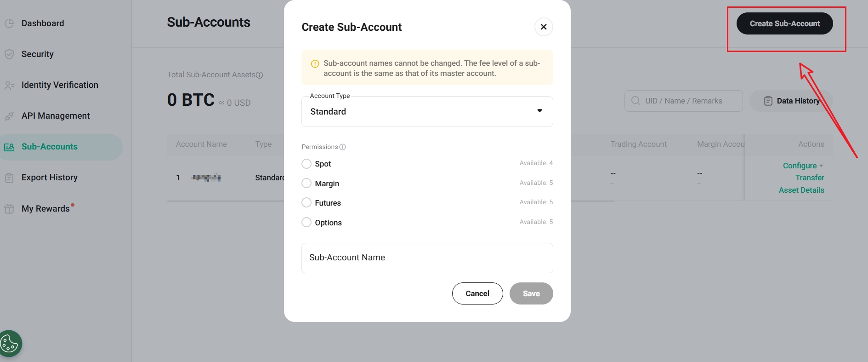This screenshot has height=362, width=868.
Task: Click the Identity Verification person icon
Action: [x=9, y=86]
